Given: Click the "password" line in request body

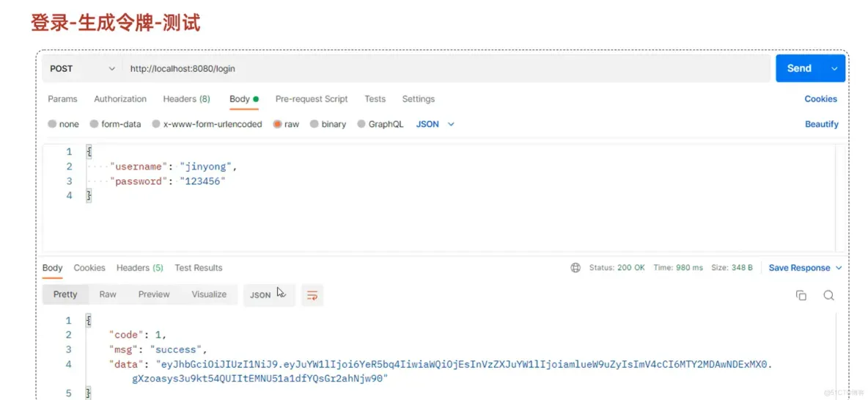Looking at the screenshot, I should (x=168, y=181).
